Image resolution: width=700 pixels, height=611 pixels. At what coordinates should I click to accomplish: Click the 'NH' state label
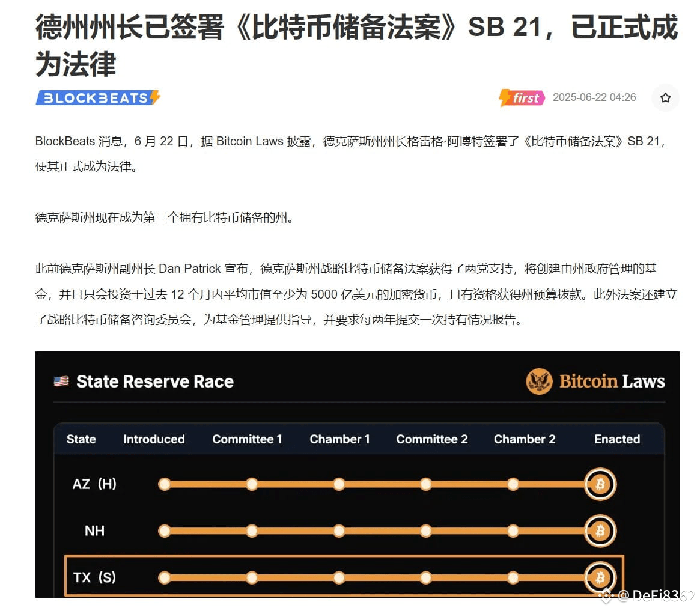click(x=94, y=530)
